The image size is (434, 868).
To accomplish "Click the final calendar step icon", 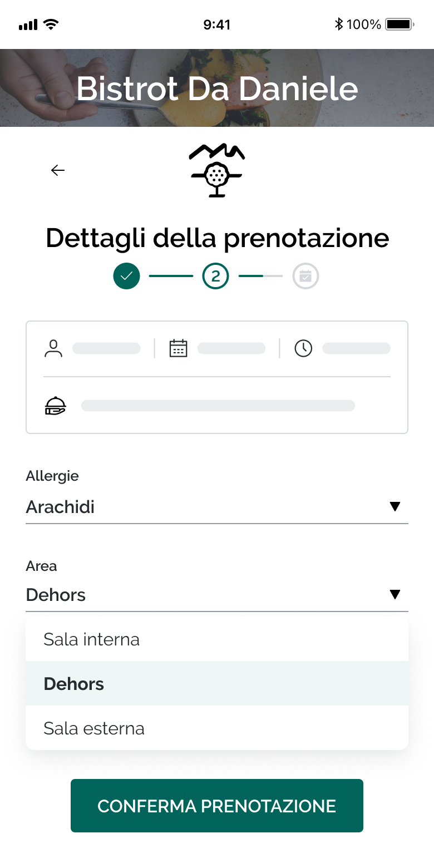I will coord(305,276).
